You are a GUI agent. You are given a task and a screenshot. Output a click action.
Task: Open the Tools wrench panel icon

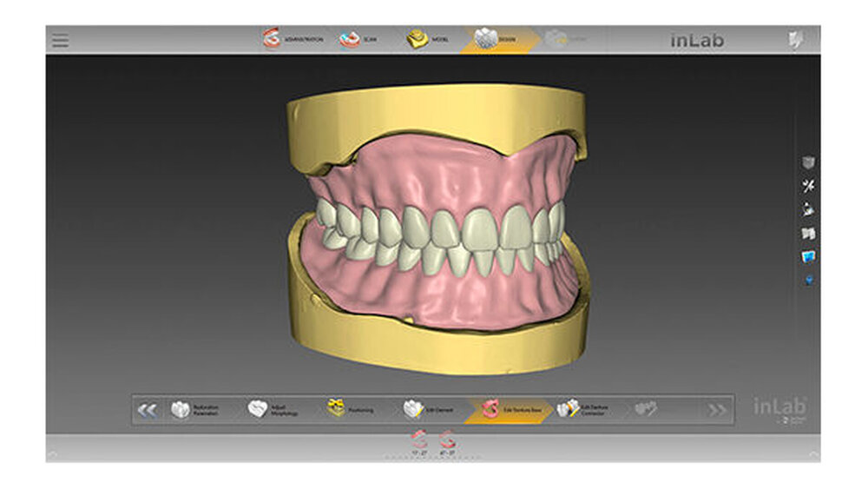pyautogui.click(x=809, y=186)
